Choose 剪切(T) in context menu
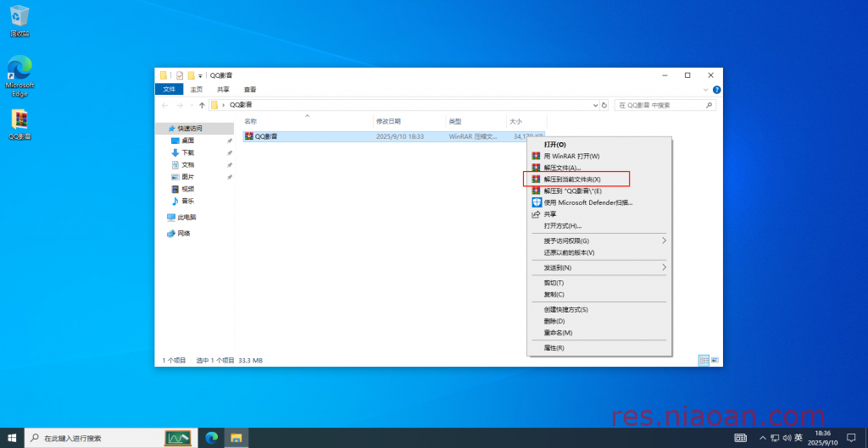 coord(599,283)
